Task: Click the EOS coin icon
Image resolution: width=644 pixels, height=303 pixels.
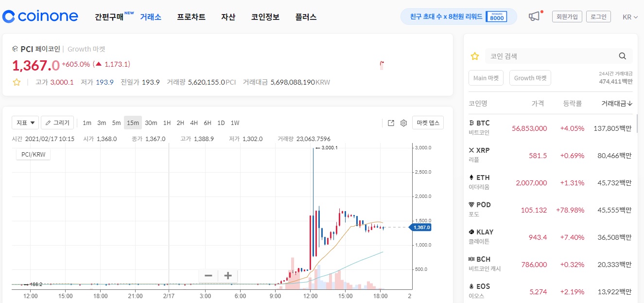Action: pyautogui.click(x=471, y=286)
